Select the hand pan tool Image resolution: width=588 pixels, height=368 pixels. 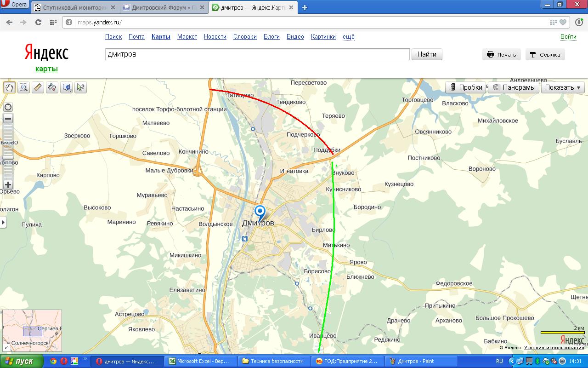pyautogui.click(x=9, y=87)
